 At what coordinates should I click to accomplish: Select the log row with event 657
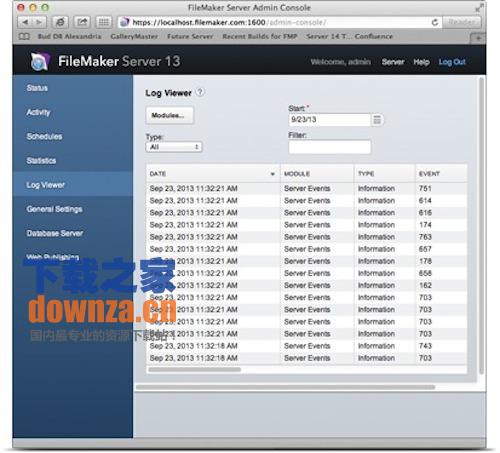[x=306, y=249]
